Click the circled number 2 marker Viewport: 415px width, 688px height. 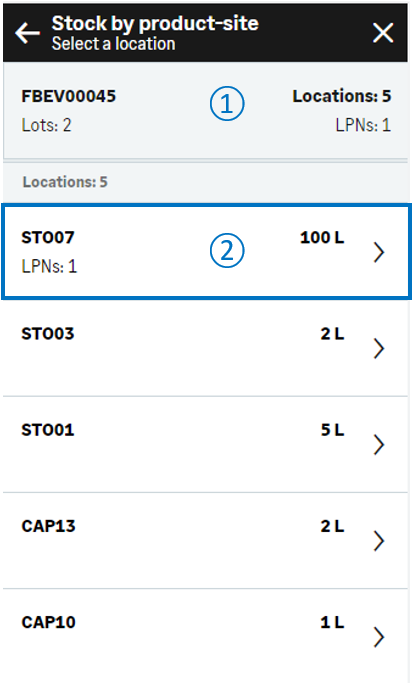227,251
